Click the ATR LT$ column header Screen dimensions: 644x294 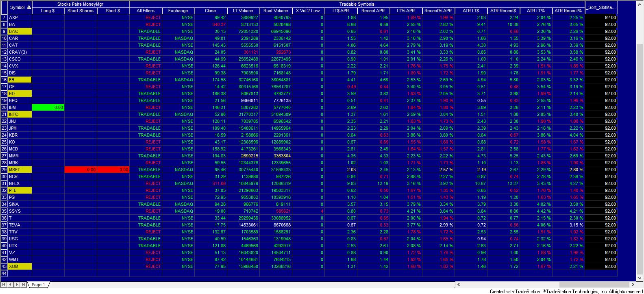471,11
